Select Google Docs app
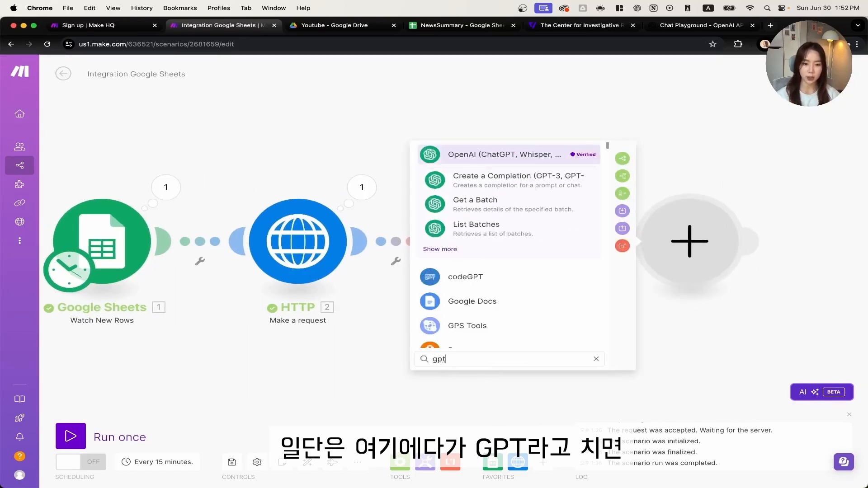 pos(509,301)
